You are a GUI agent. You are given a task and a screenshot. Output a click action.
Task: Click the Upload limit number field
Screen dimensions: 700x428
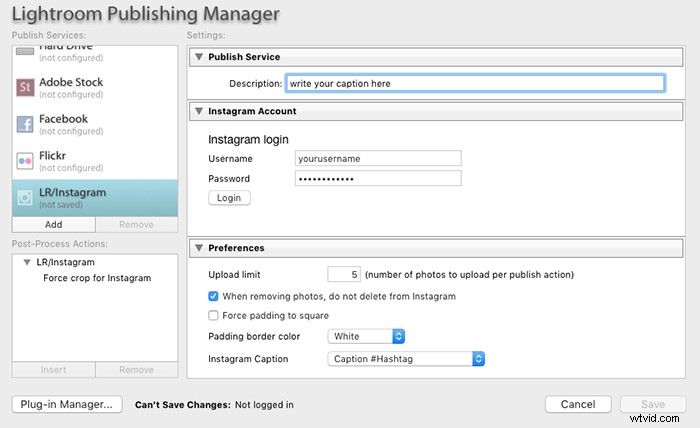click(343, 274)
